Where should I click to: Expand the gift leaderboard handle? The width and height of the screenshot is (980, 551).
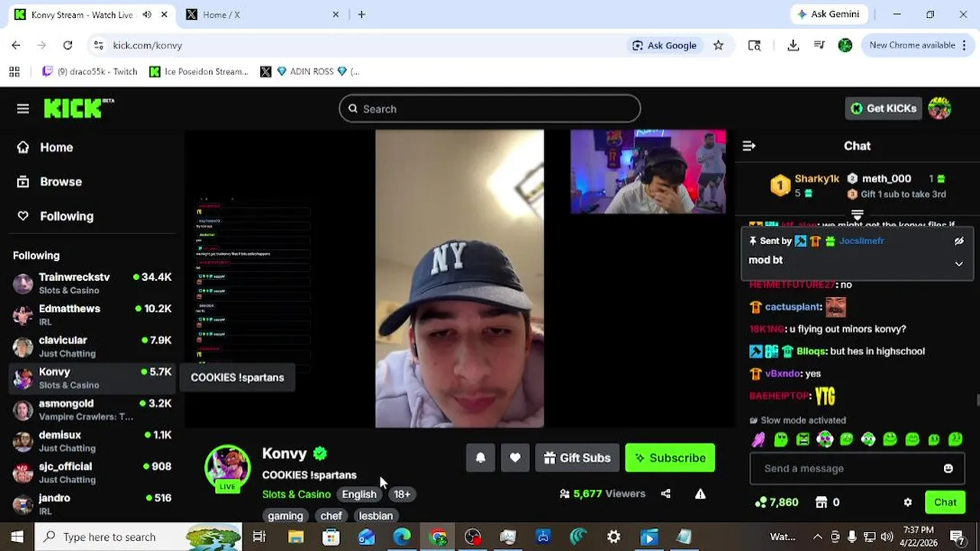pos(857,215)
